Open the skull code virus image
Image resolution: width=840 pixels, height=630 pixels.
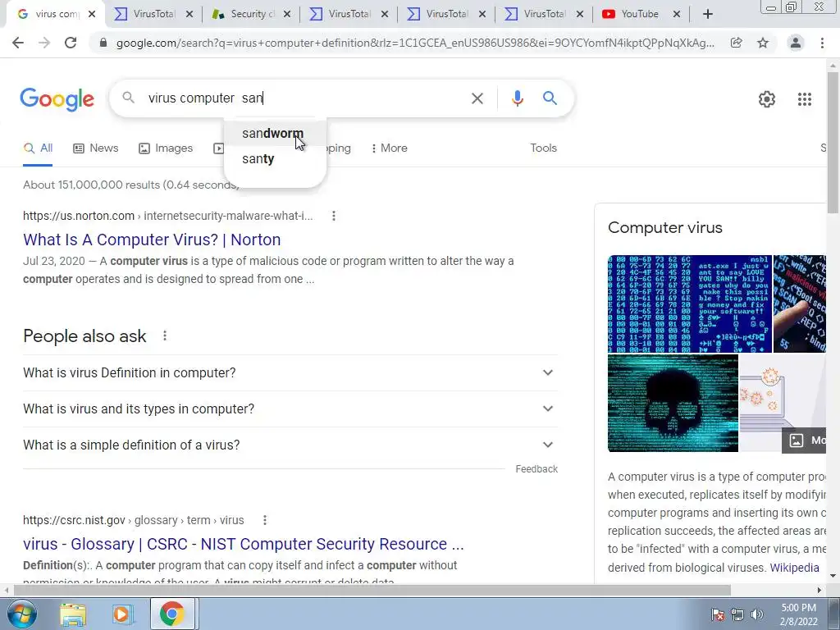pyautogui.click(x=673, y=404)
